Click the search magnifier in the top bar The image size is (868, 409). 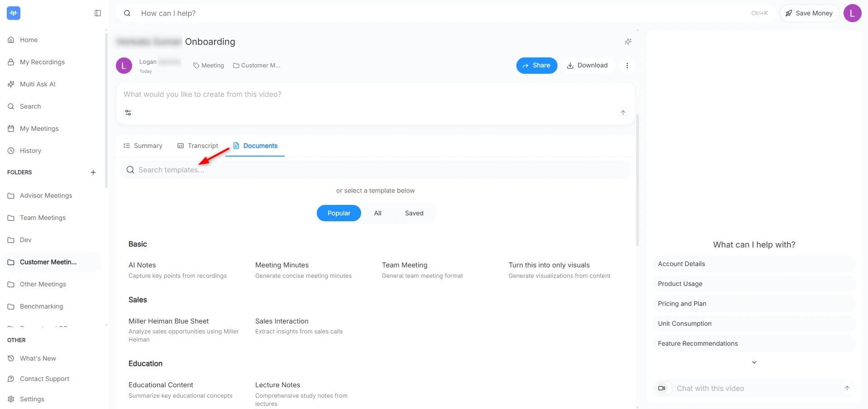pyautogui.click(x=127, y=13)
